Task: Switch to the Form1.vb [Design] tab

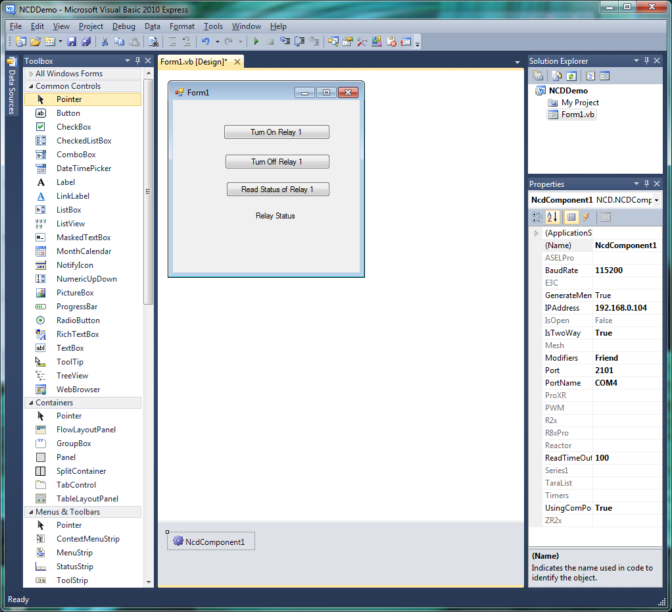Action: pyautogui.click(x=194, y=62)
